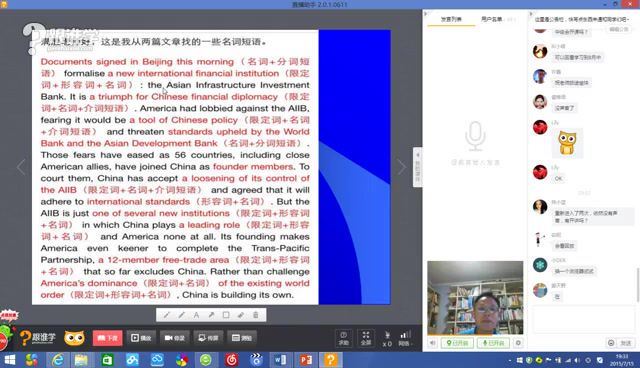Switch to the 发言列表 tab

point(451,19)
